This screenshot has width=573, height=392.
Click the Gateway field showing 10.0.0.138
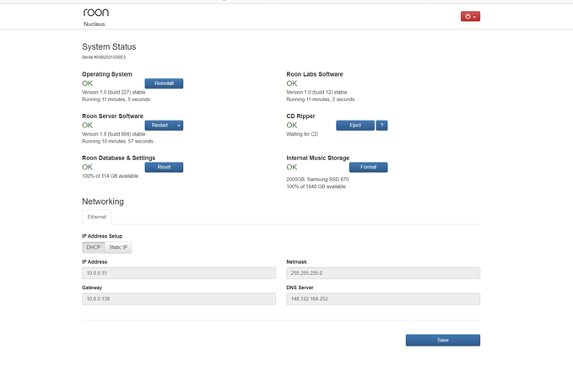(x=179, y=299)
